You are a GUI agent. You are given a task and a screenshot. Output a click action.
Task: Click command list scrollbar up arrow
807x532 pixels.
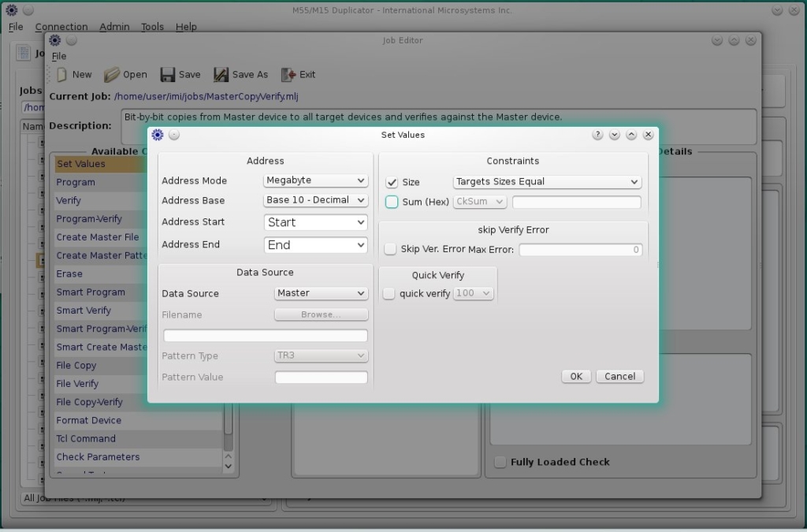[x=229, y=456]
